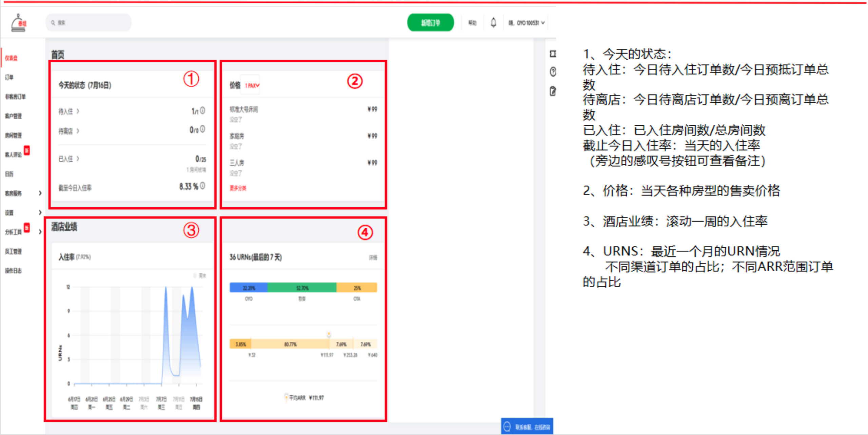Click the green segment of URN channel bar
868x435 pixels.
pos(302,288)
